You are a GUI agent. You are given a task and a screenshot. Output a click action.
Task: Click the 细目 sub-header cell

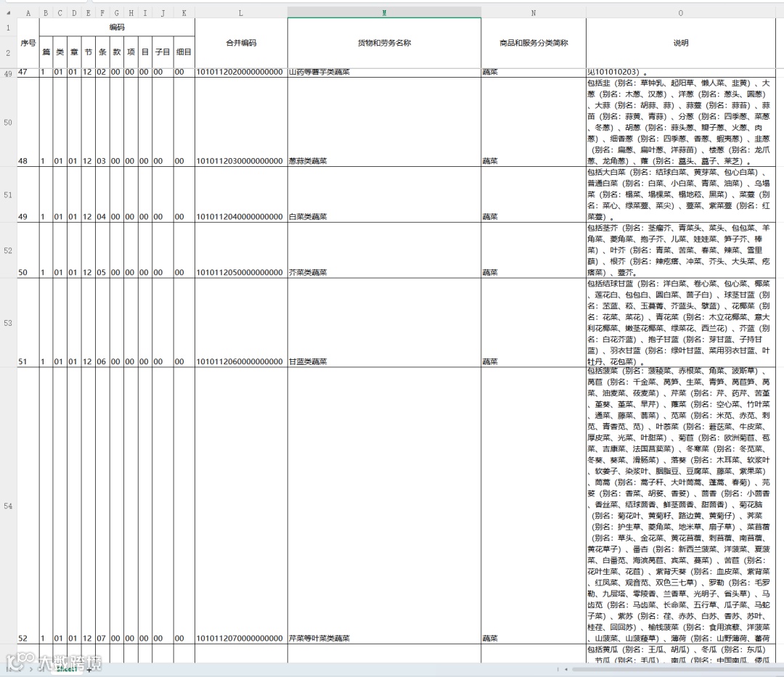[x=184, y=52]
